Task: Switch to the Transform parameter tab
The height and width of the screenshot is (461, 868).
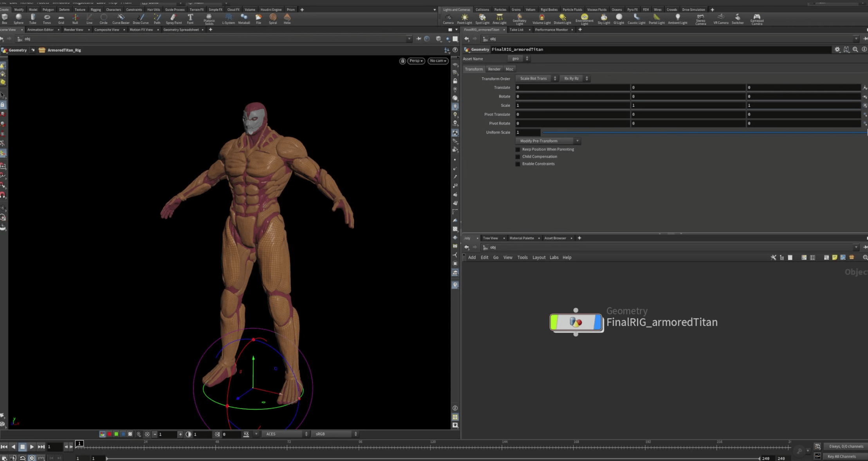Action: point(474,69)
